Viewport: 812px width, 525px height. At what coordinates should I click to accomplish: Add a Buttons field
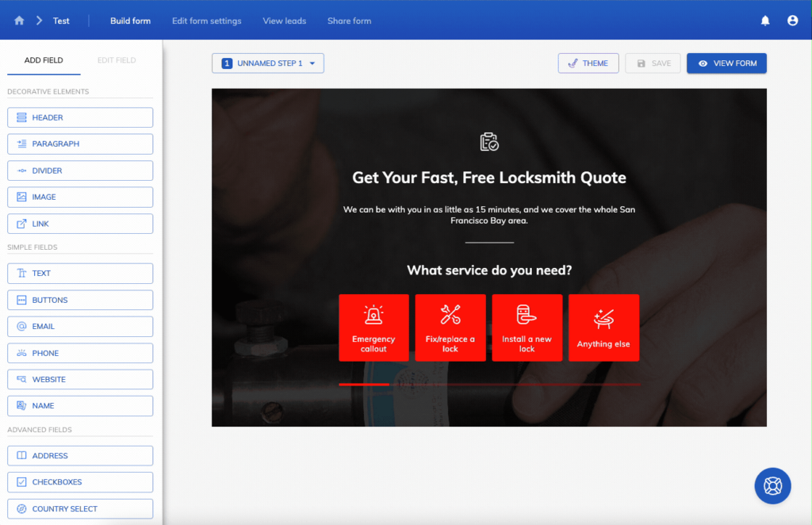tap(80, 301)
